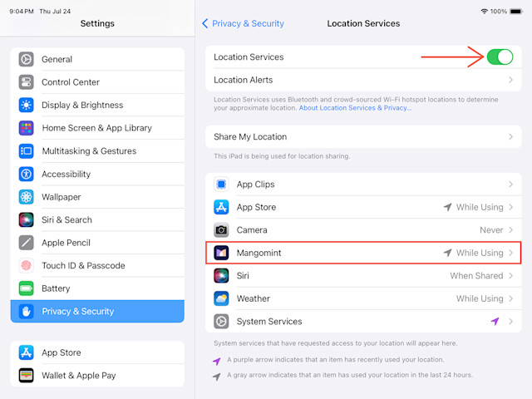The image size is (532, 399).
Task: Open the General settings menu item
Action: (97, 59)
